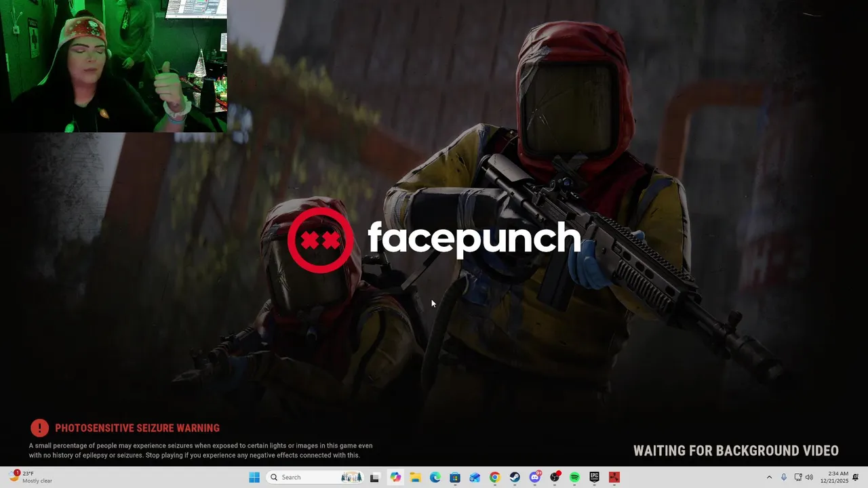This screenshot has height=488, width=868.
Task: Click the taskbar Search box
Action: click(x=316, y=477)
